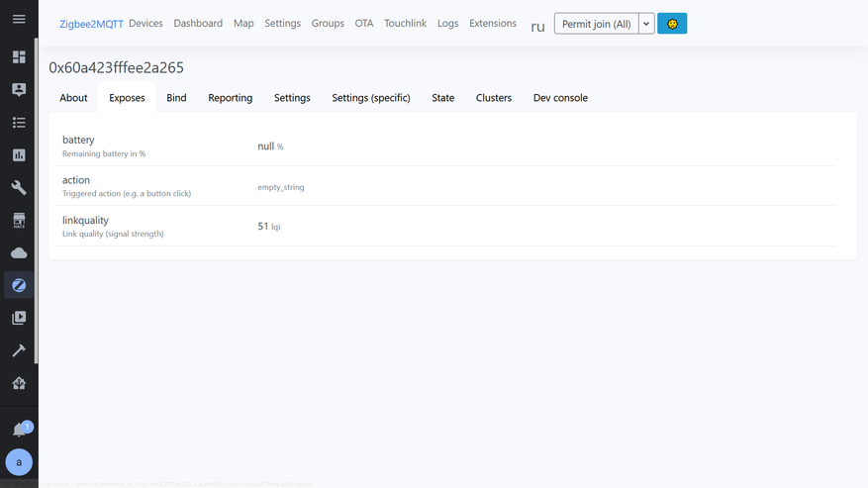Expand the Permit join dropdown arrow
Image resolution: width=868 pixels, height=488 pixels.
click(x=646, y=24)
